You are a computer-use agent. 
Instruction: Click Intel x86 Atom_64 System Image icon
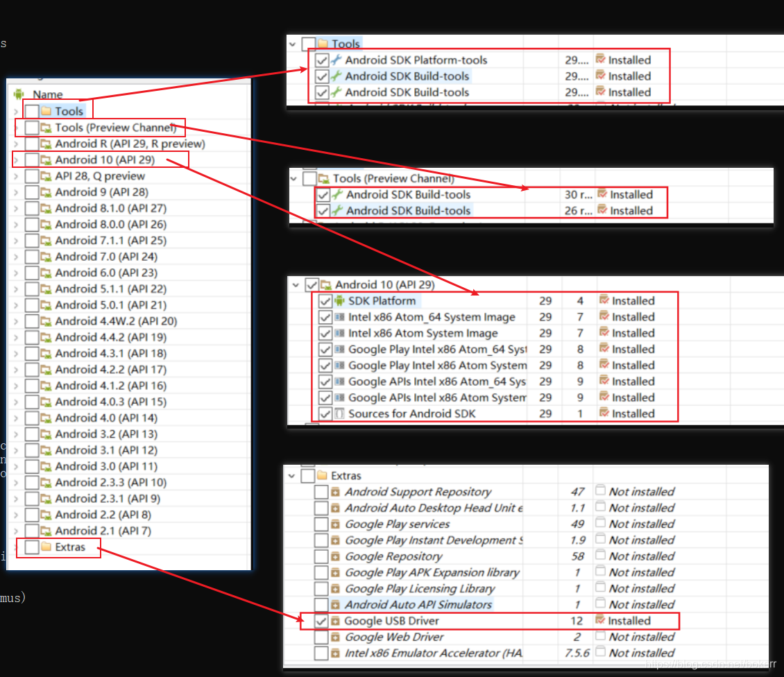coord(339,316)
